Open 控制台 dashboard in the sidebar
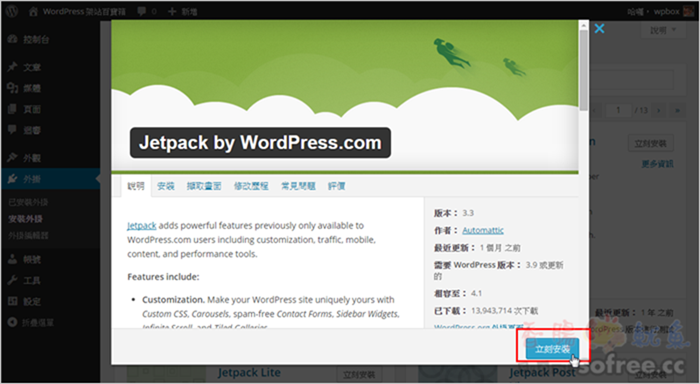The width and height of the screenshot is (700, 384). 50,39
